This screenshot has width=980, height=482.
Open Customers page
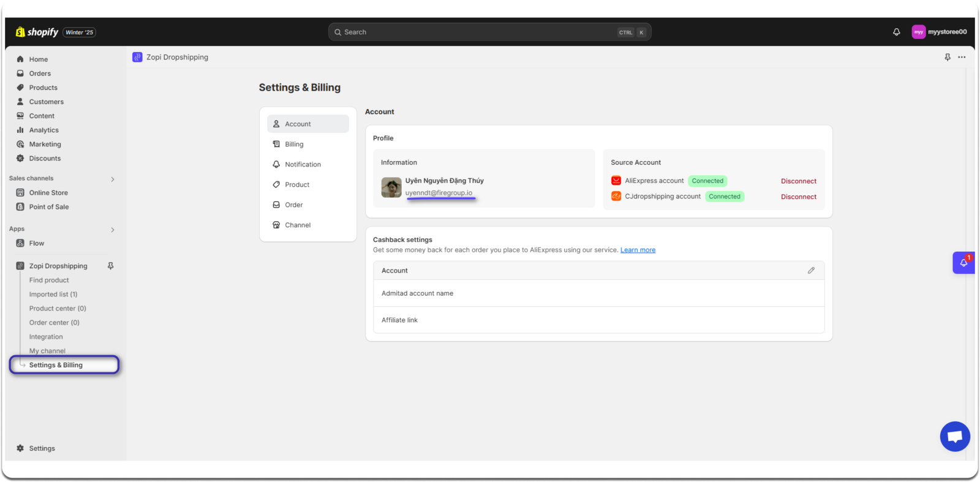point(46,102)
